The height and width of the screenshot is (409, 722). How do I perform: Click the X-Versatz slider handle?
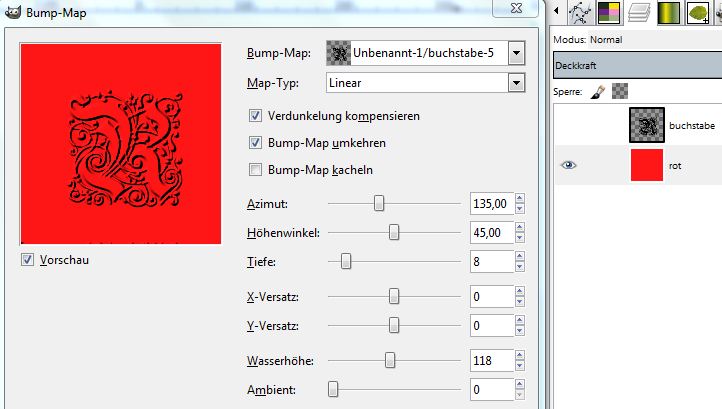[394, 296]
